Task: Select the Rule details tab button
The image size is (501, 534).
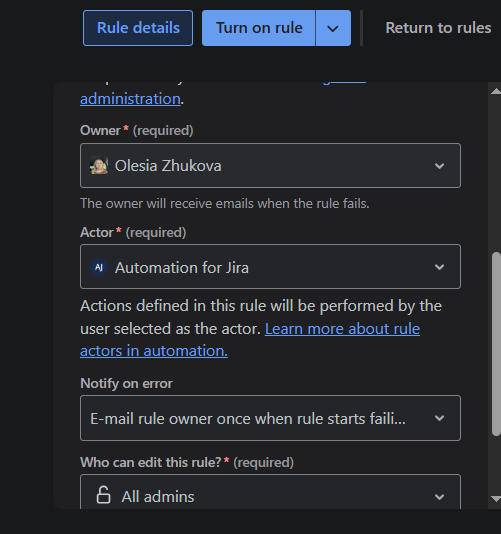Action: pos(138,28)
